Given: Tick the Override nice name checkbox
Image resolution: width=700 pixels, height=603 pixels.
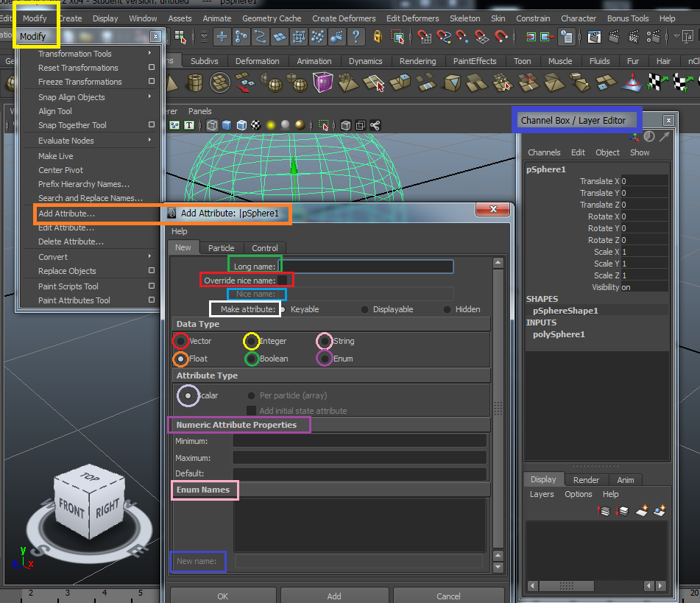Looking at the screenshot, I should [x=282, y=281].
